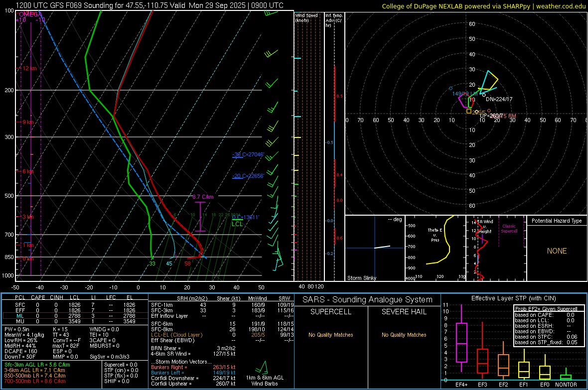The height and width of the screenshot is (390, 588).
Task: Click the Theta E v. Pres label
Action: [435, 235]
